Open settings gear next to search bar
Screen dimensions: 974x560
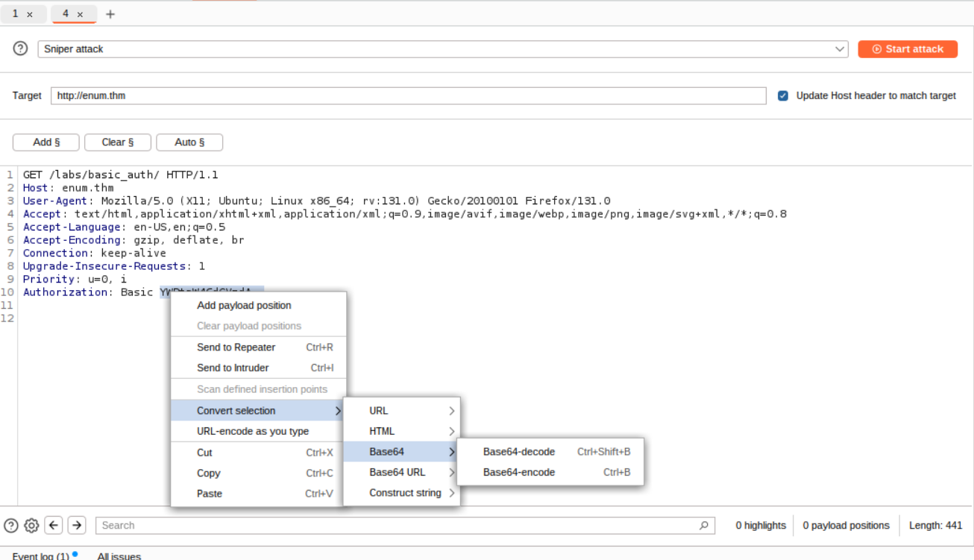point(31,526)
